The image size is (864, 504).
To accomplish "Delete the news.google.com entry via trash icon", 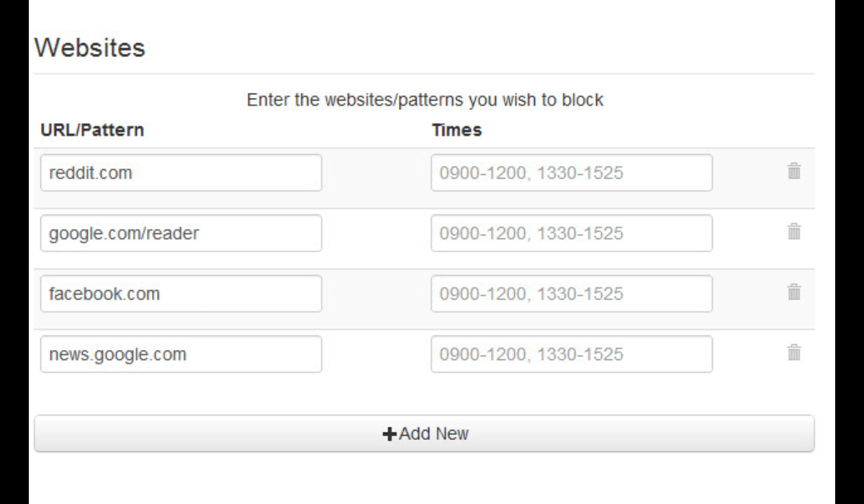I will (794, 353).
